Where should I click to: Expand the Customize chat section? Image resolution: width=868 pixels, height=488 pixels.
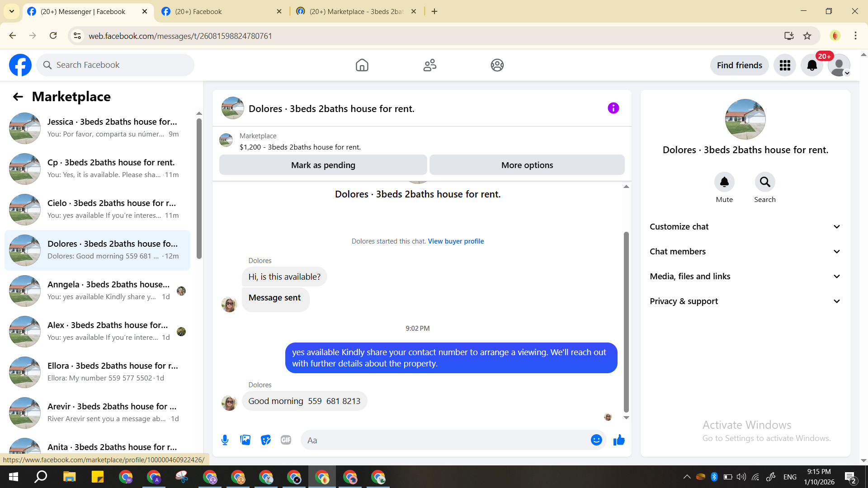pos(745,227)
